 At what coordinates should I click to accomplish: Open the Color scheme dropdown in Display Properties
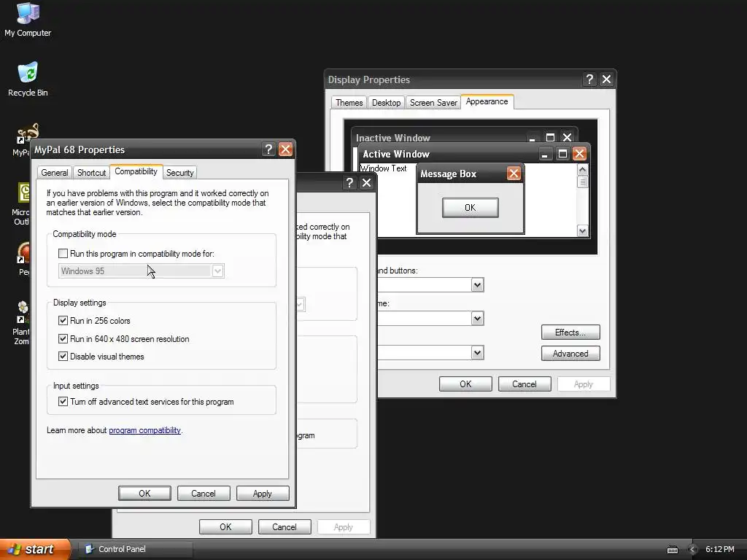[x=477, y=318]
